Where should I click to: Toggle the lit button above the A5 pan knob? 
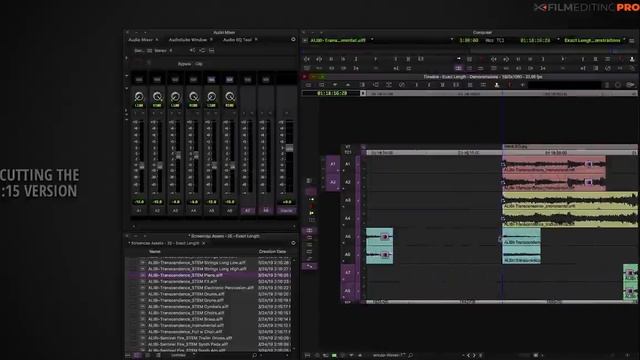tap(211, 80)
